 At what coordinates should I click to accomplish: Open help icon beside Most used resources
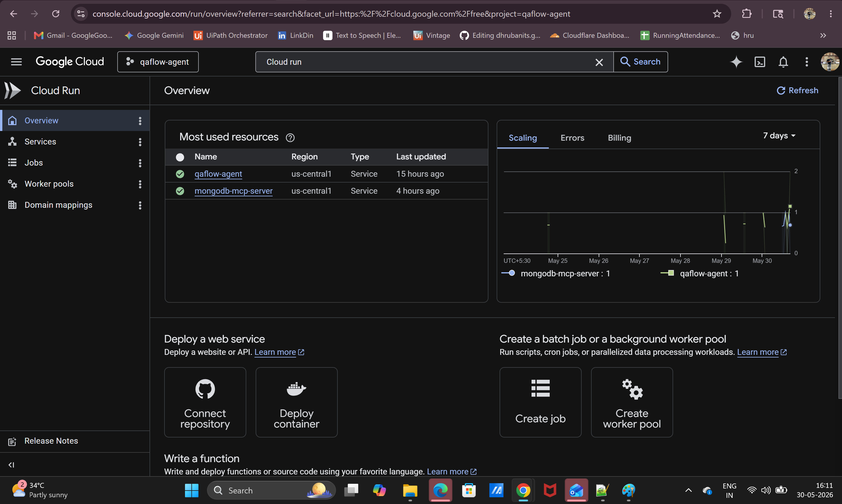(290, 137)
